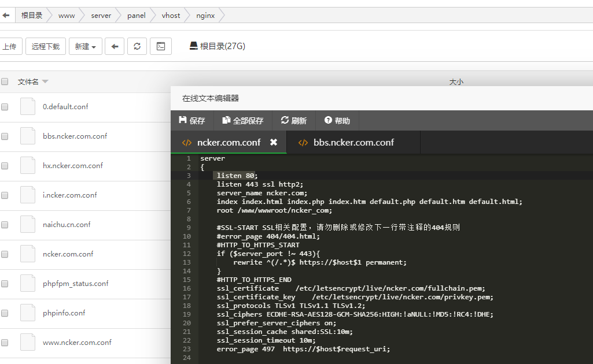This screenshot has height=364, width=593.
Task: Navigate to vhost in breadcrumb
Action: pos(171,16)
